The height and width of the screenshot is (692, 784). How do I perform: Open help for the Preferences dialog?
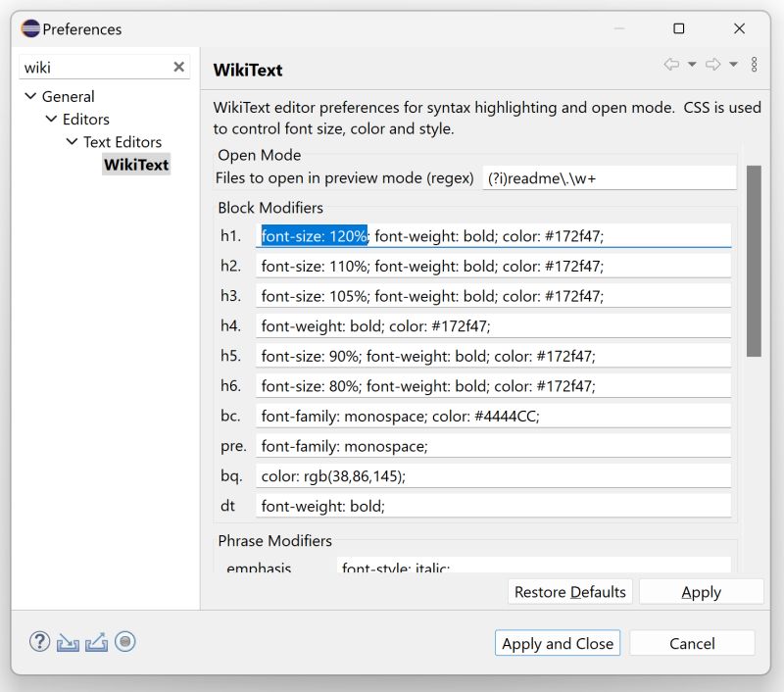pos(39,641)
